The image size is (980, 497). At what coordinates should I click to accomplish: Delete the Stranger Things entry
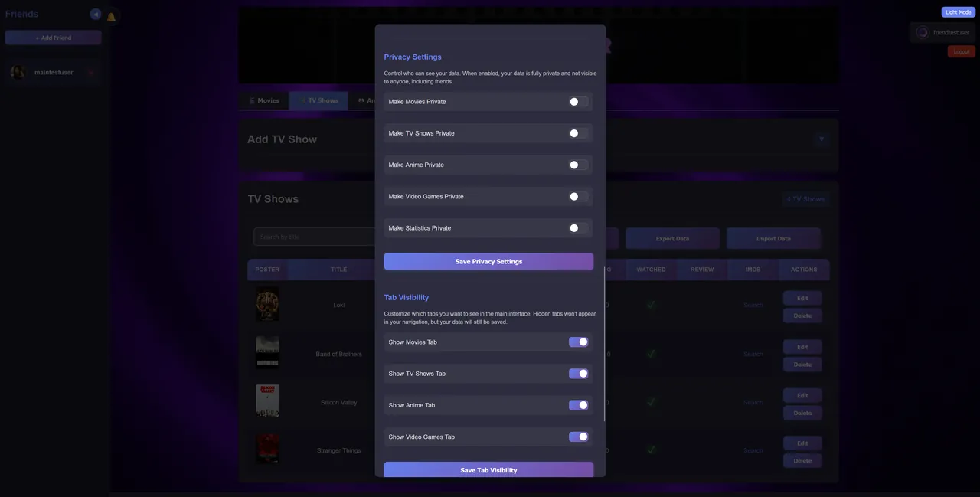(802, 461)
